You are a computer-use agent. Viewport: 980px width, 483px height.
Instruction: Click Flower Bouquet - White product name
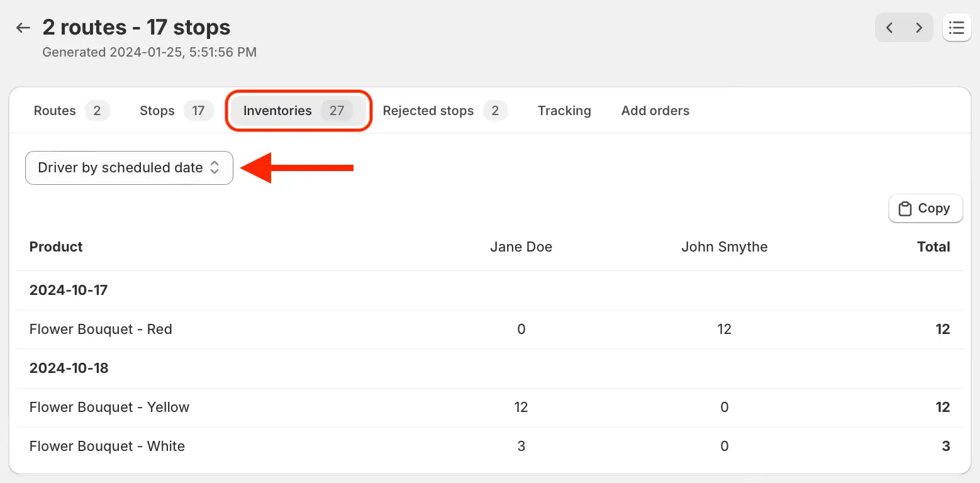click(107, 447)
